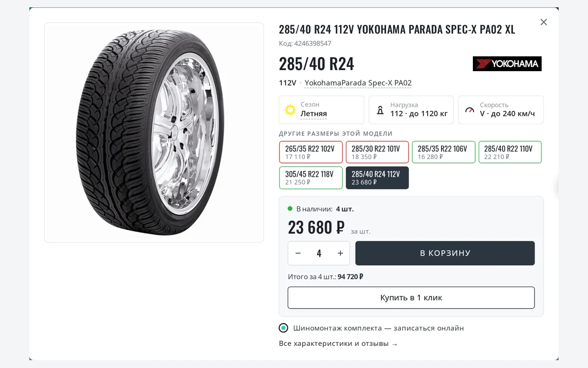Click the Yokohama brand logo
This screenshot has width=588, height=368.
pos(507,64)
